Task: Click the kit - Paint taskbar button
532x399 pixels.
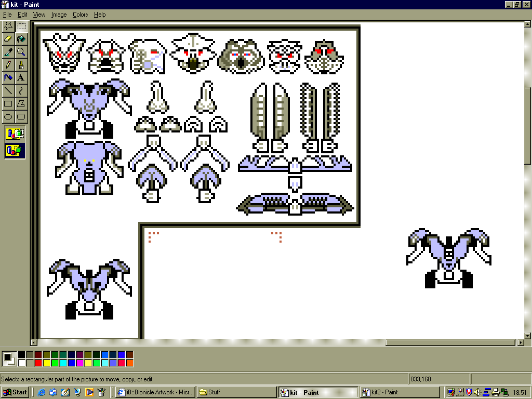Action: click(x=318, y=392)
